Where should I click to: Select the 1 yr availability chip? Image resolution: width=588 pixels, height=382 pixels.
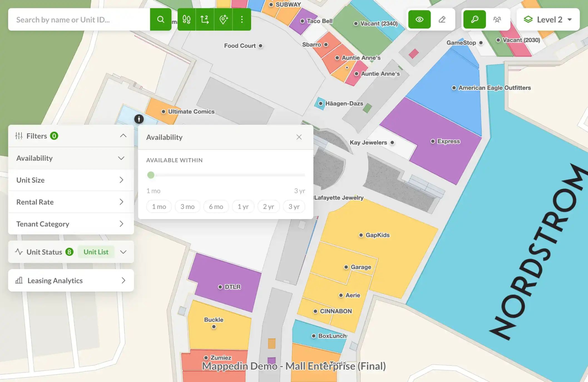click(x=243, y=207)
